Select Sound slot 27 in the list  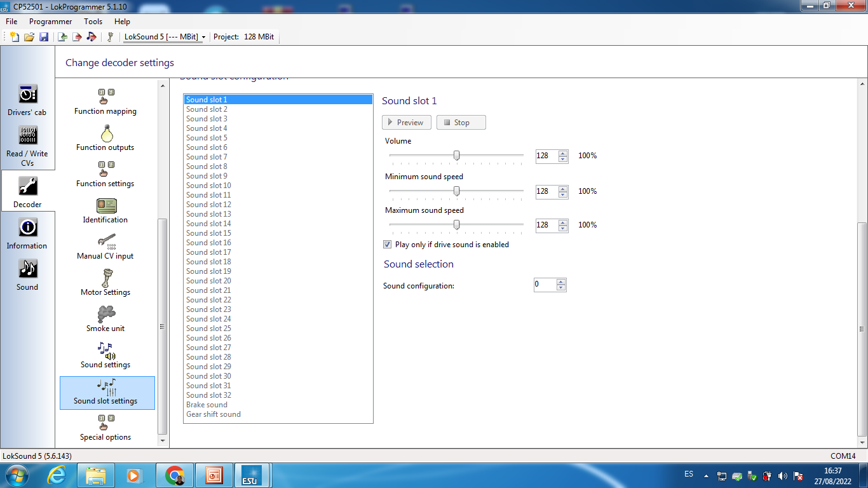point(278,348)
